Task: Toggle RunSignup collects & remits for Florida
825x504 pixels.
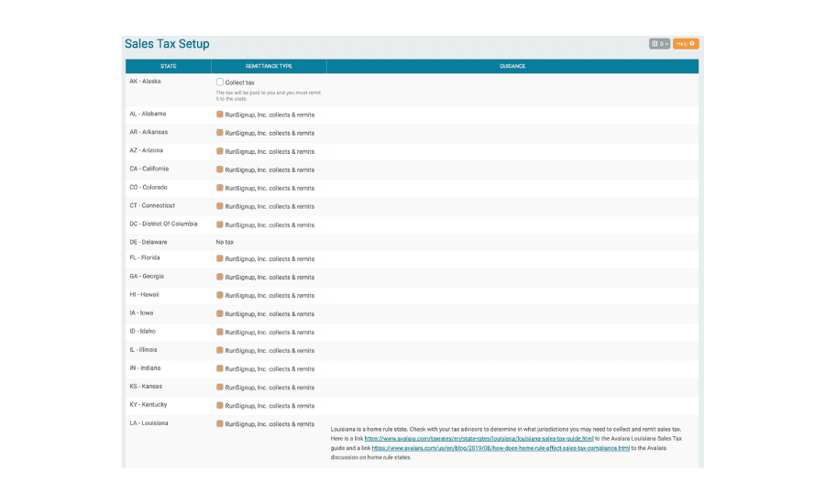Action: point(219,258)
